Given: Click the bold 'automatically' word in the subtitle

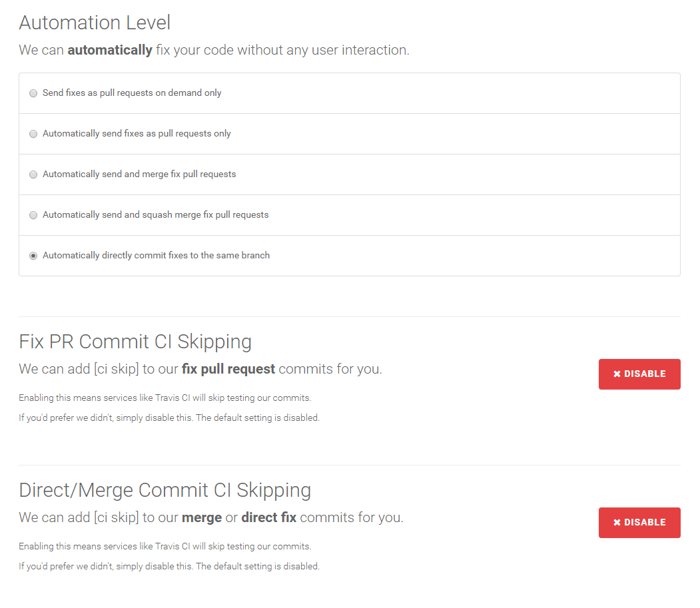Looking at the screenshot, I should click(x=110, y=50).
